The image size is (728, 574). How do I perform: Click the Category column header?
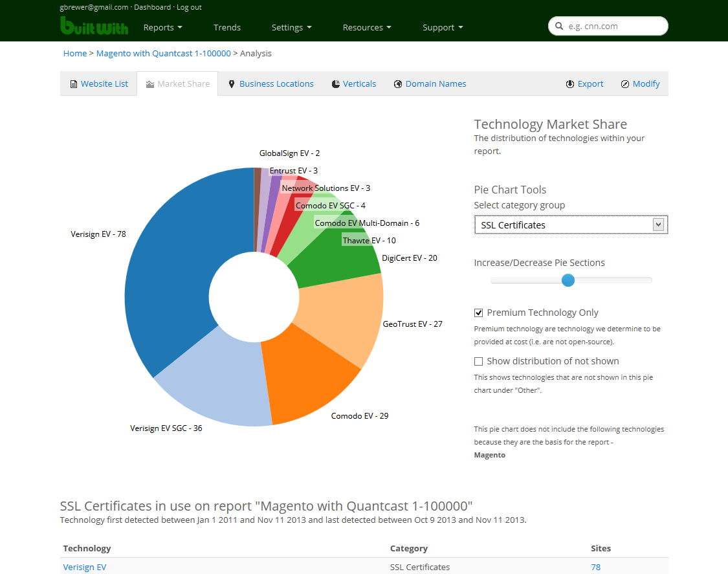point(408,549)
